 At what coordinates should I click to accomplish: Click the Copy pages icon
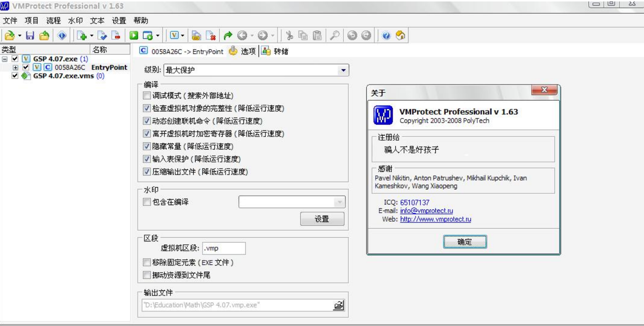(303, 36)
